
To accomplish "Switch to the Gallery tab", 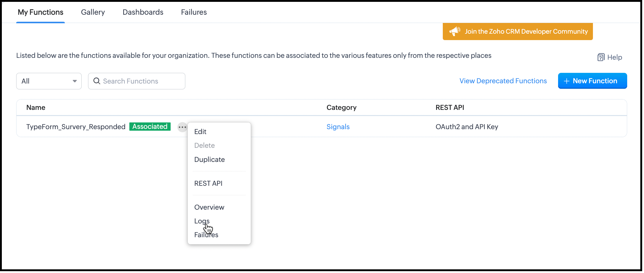I will point(93,12).
